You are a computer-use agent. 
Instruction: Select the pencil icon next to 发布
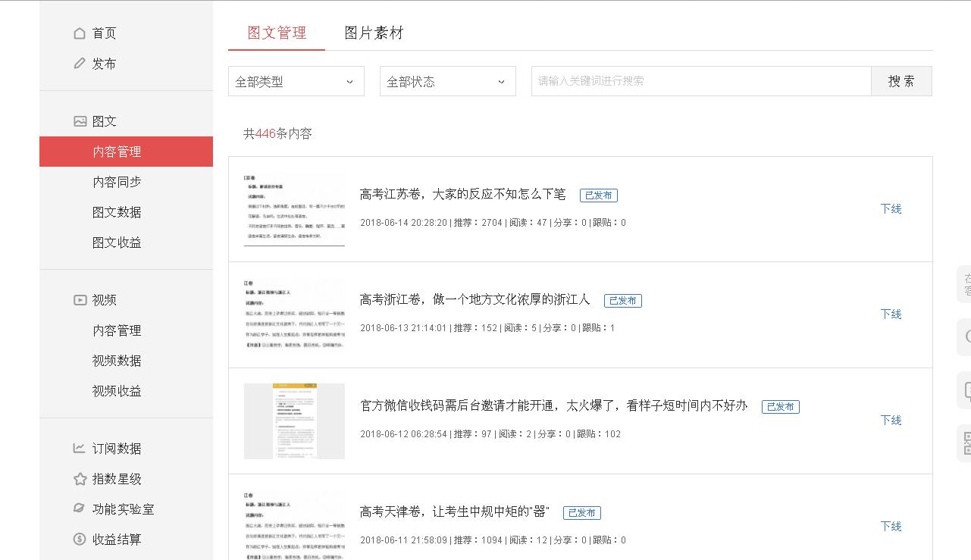[x=80, y=64]
